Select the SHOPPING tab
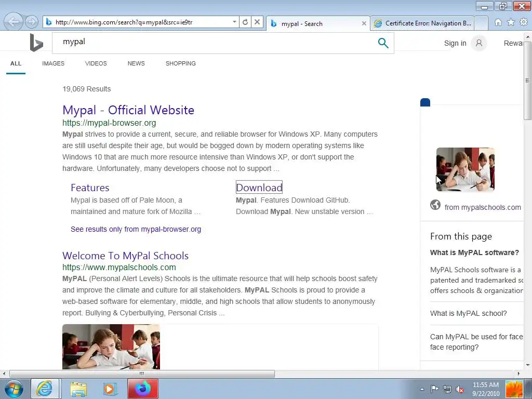532x399 pixels. (x=180, y=63)
